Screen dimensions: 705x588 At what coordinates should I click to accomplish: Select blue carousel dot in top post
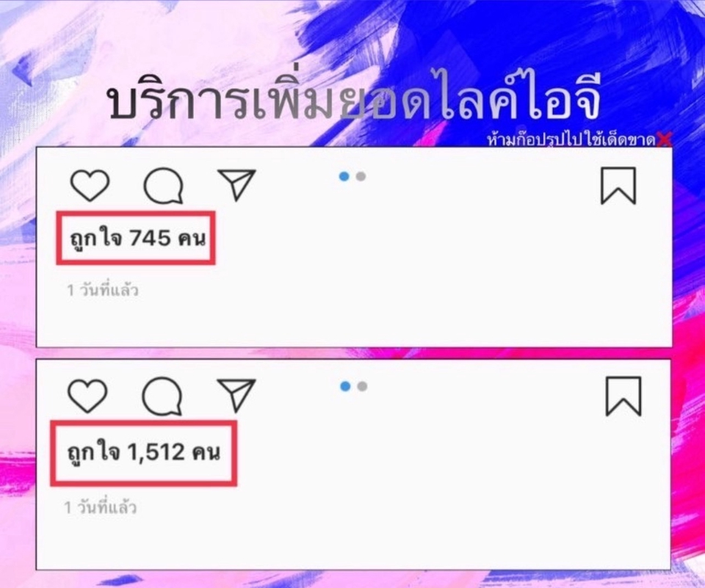344,176
